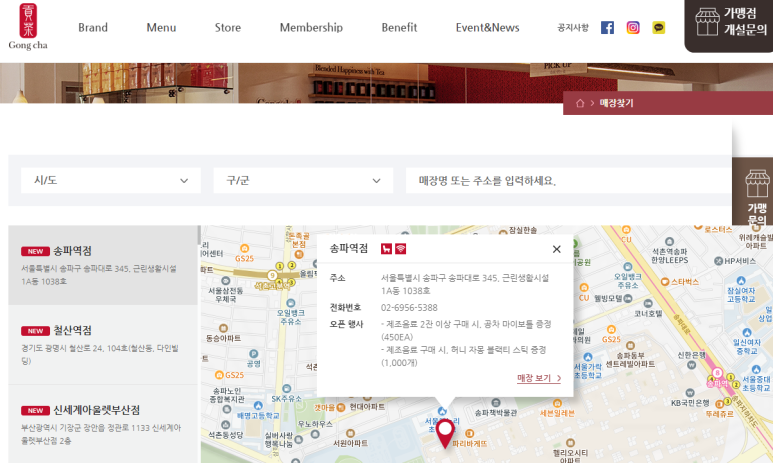Click the pet-friendly icon in the popup
Viewport: 773px width, 463px height.
[x=386, y=249]
